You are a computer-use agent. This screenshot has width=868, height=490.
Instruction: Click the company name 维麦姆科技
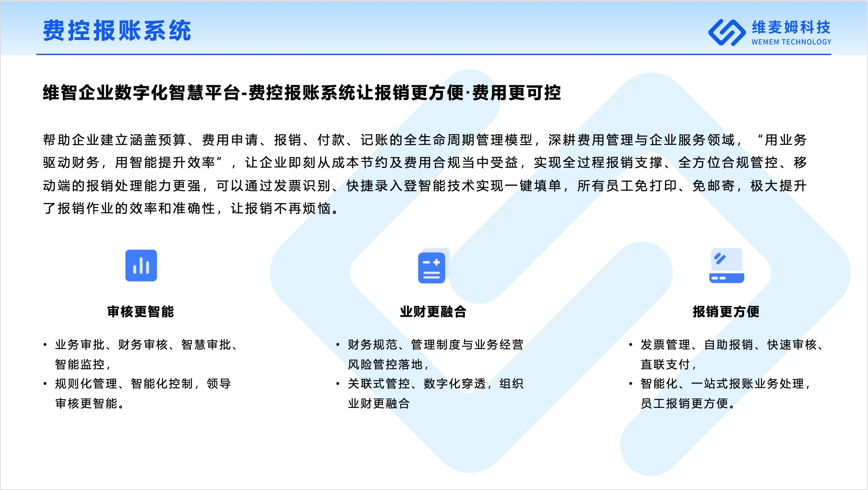pos(791,27)
